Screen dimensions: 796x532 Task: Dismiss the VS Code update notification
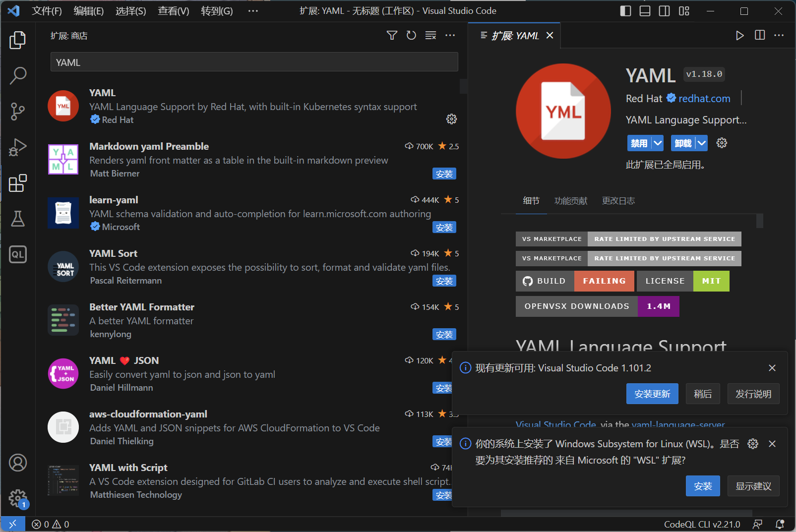(x=772, y=368)
